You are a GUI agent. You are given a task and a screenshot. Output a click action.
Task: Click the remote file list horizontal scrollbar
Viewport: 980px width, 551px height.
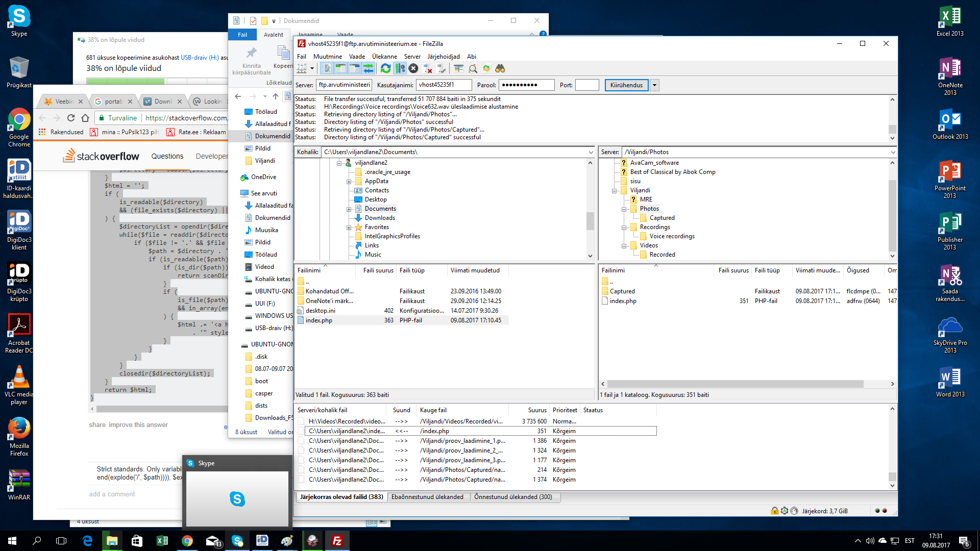(735, 384)
